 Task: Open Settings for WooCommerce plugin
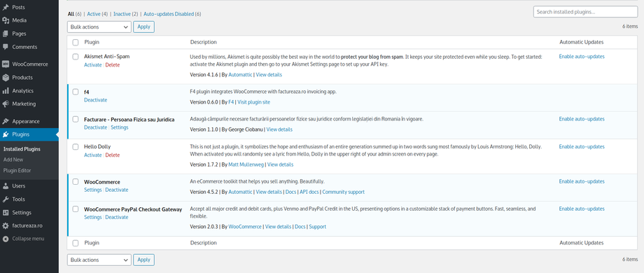93,190
